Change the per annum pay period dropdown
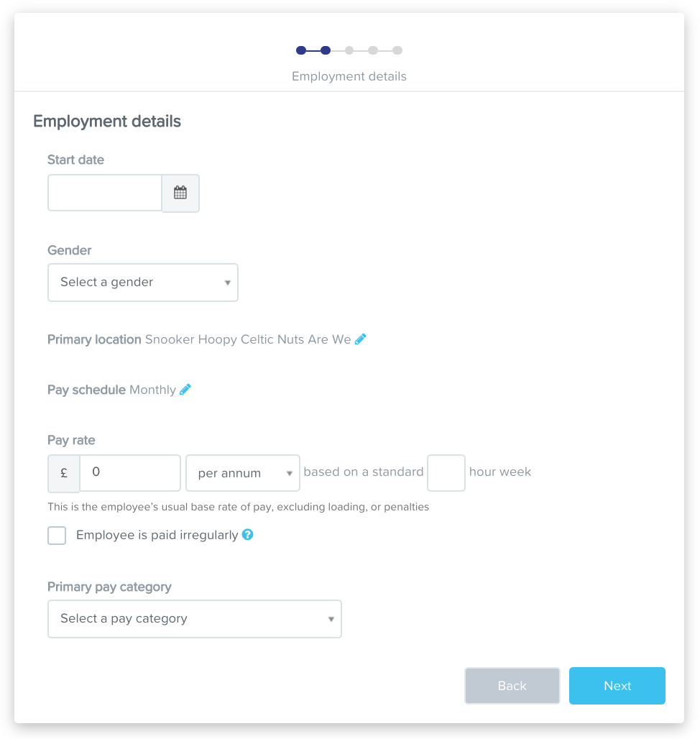This screenshot has height=739, width=700. coord(243,473)
